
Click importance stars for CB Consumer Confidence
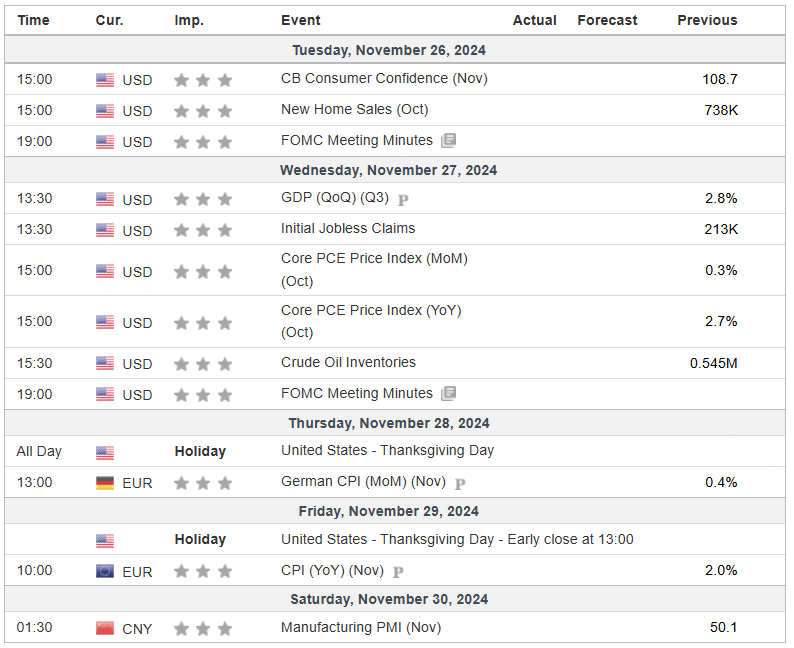coord(203,80)
